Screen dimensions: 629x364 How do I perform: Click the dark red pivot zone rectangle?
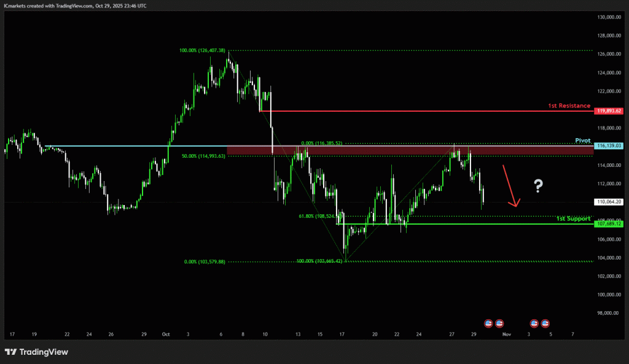(369, 150)
